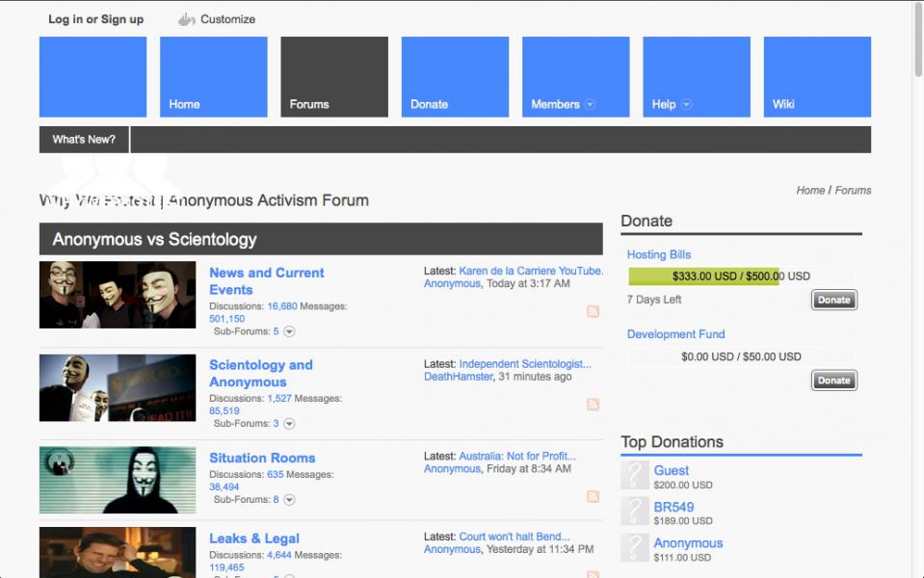Viewport: 924px width, 578px height.
Task: Click the 16,680 discussions count link
Action: pos(282,306)
